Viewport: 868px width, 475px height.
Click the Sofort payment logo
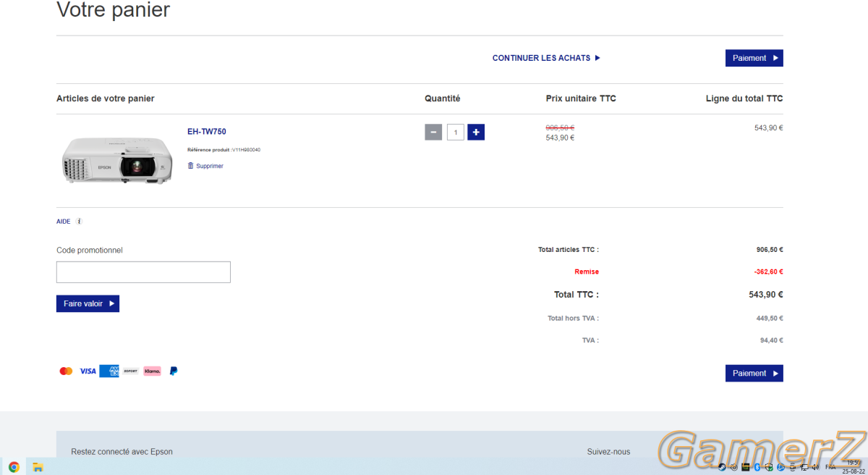point(131,371)
